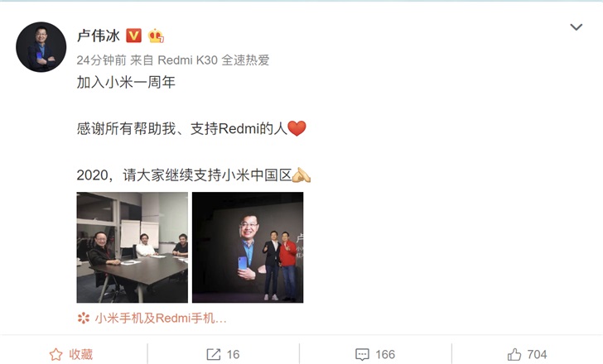Viewport: 603px width, 364px height.
Task: Select the 收藏 favorite label
Action: pos(81,354)
